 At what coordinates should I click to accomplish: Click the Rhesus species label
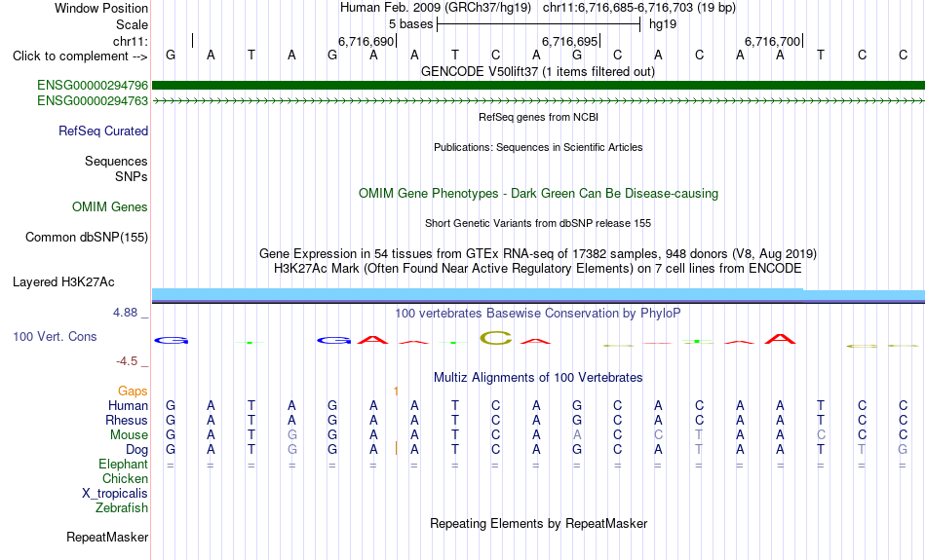tap(127, 420)
